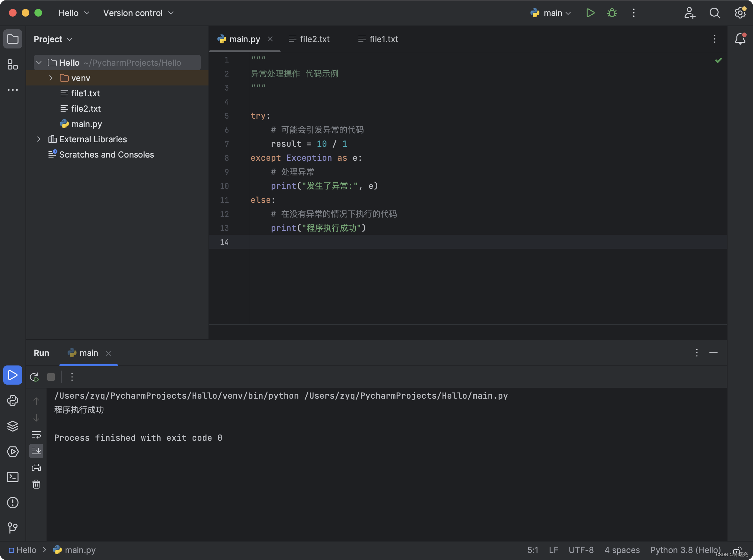Open the Git version control tool icon

[12, 528]
